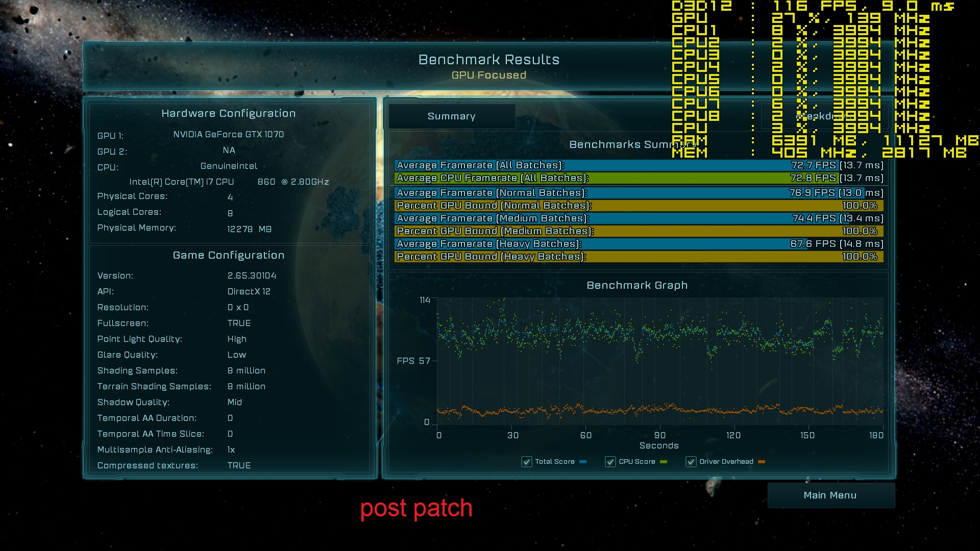The width and height of the screenshot is (980, 551).
Task: Click the orange Driver Overhead legend swatch
Action: click(x=762, y=462)
